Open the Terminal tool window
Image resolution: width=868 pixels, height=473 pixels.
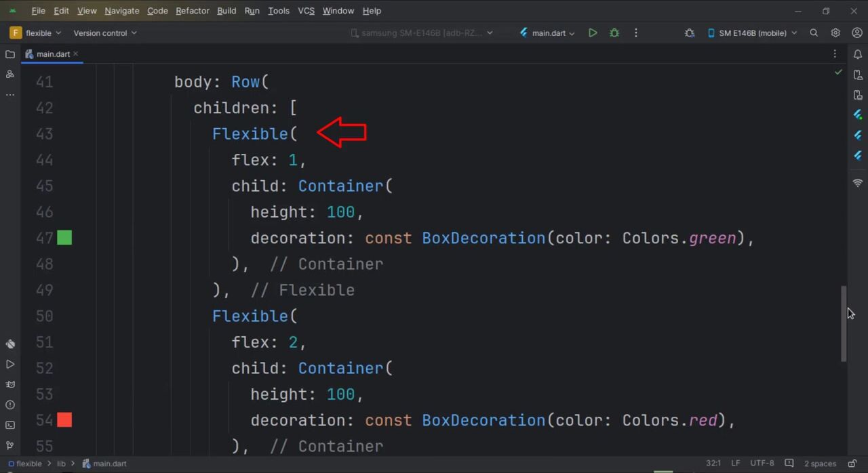[x=10, y=425]
